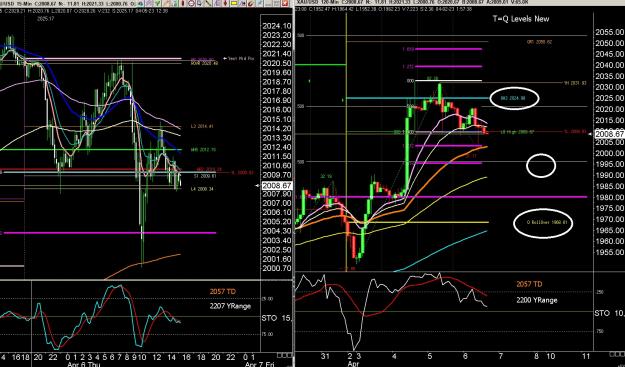Click the right chart current price tag 2008.67
The height and width of the screenshot is (367, 625).
(x=609, y=134)
